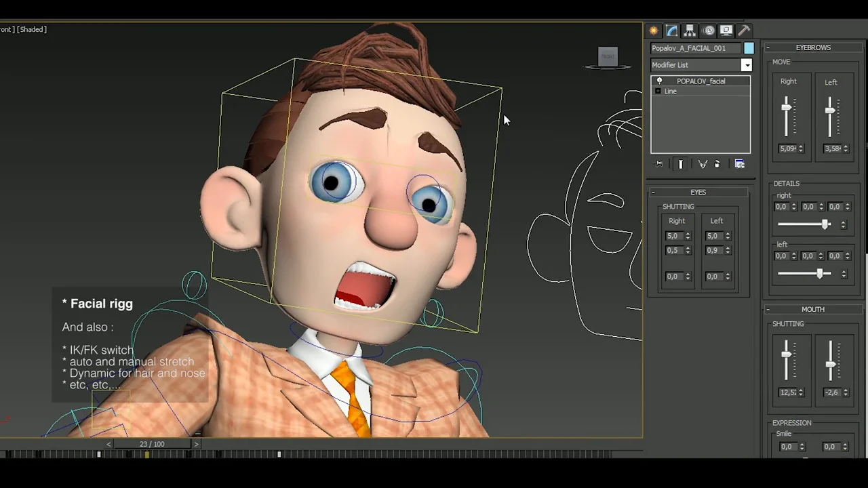868x488 pixels.
Task: Click the Eyes Right 0,5 value field
Action: [675, 251]
